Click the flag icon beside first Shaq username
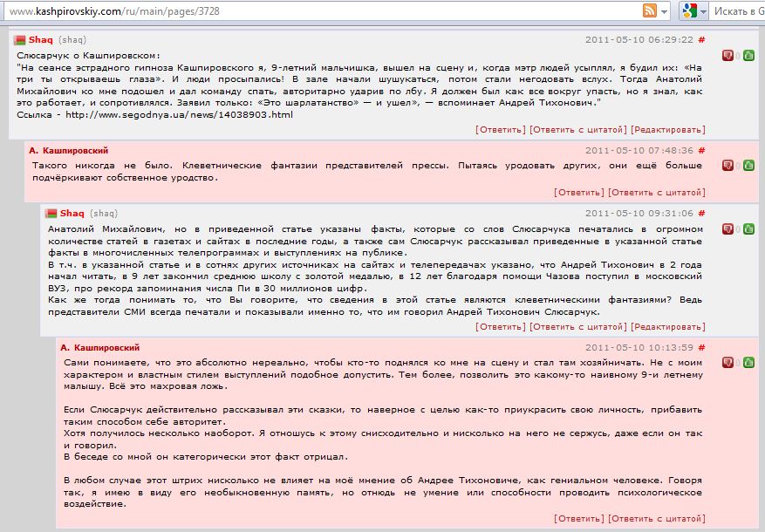Viewport: 765px width, 532px height. (x=20, y=40)
